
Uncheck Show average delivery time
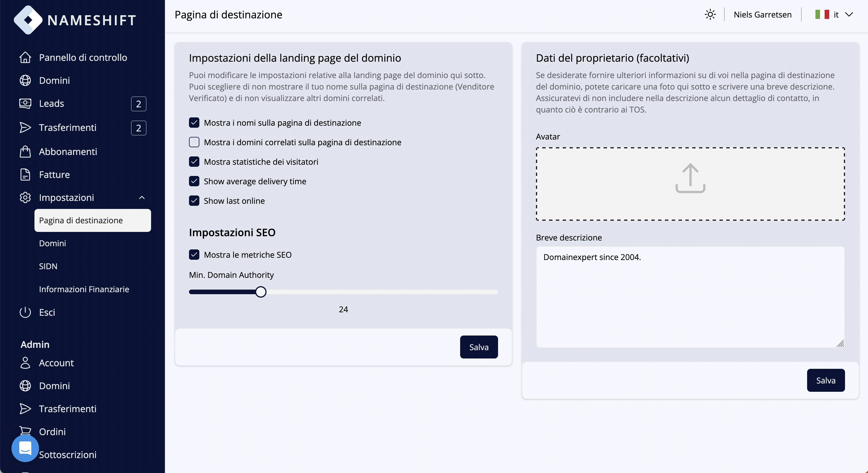tap(194, 181)
